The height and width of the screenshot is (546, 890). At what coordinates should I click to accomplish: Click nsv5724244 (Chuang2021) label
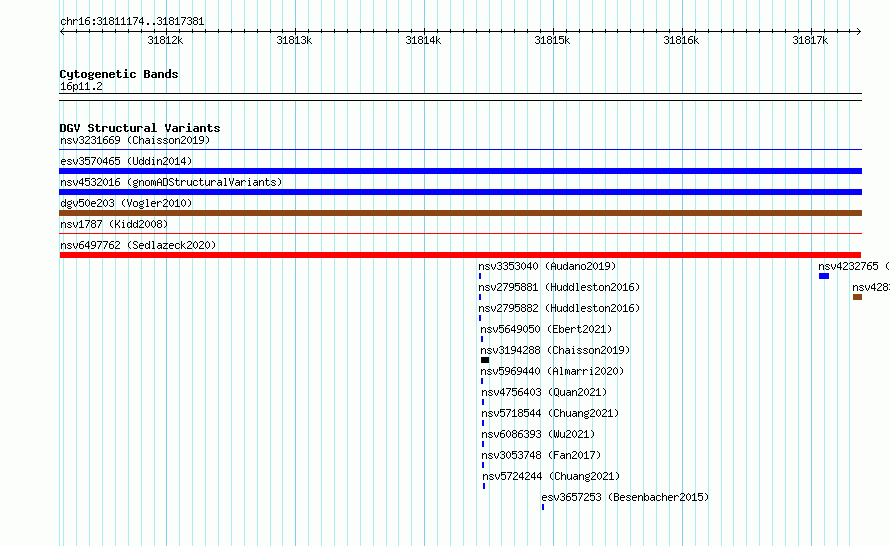pos(551,476)
